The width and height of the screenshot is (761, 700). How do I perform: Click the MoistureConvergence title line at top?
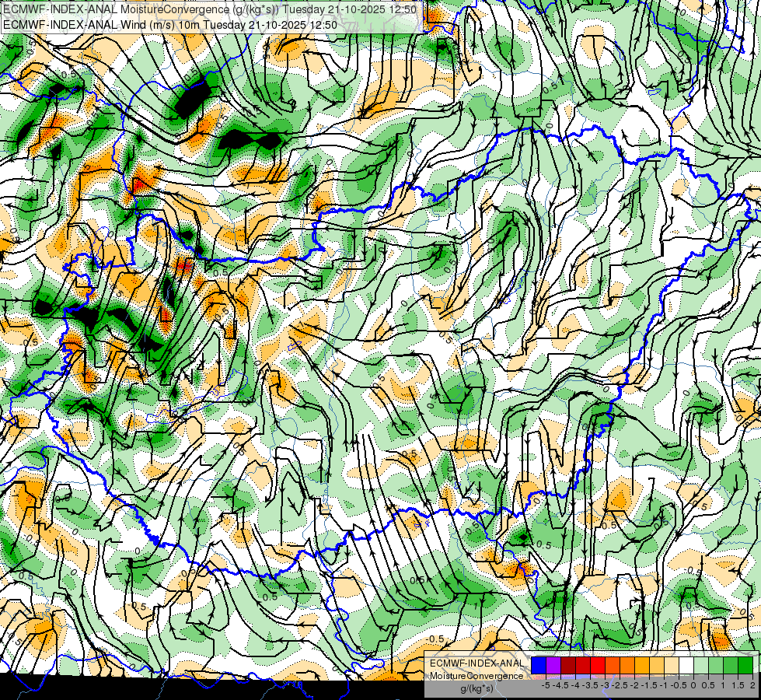(x=210, y=9)
